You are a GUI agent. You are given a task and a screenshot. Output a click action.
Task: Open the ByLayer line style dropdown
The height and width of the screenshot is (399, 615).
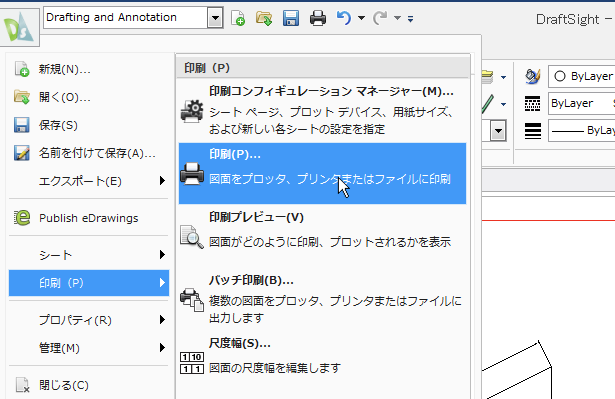[581, 103]
